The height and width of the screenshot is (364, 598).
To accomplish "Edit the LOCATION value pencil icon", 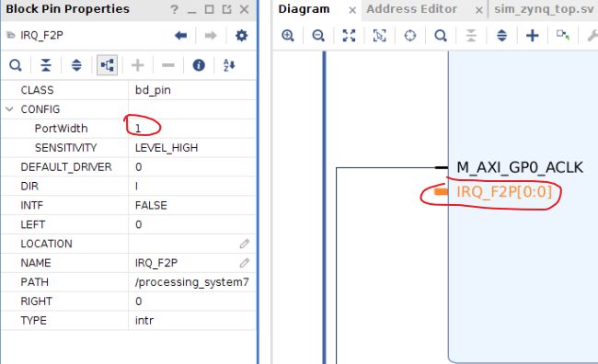I will pos(245,244).
